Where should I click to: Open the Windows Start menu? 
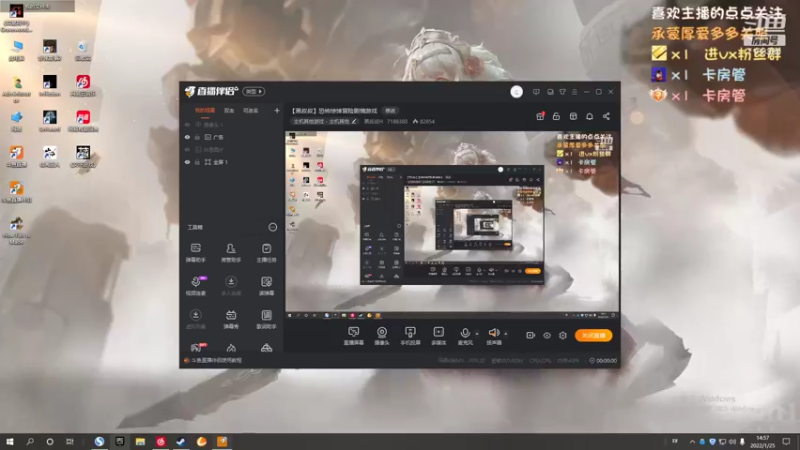[10, 441]
